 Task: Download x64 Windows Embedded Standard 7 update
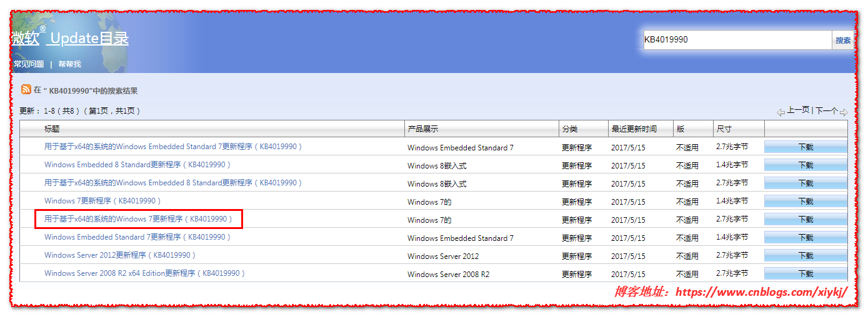click(x=806, y=147)
